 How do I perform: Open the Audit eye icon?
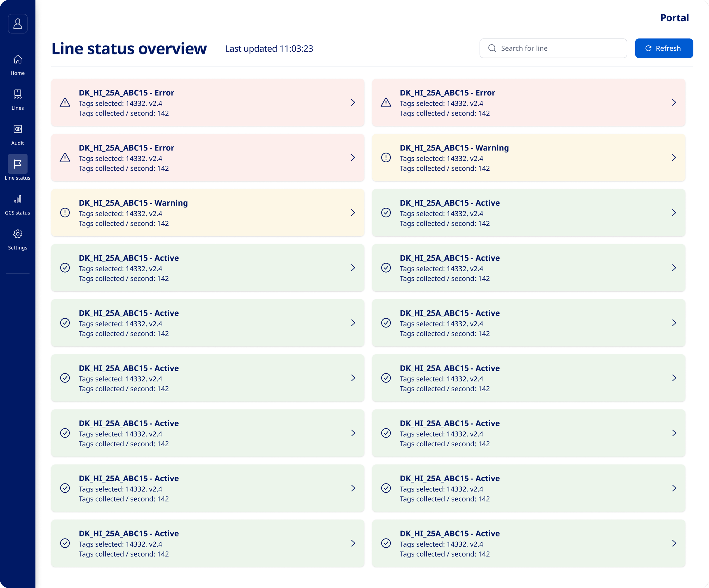18,129
